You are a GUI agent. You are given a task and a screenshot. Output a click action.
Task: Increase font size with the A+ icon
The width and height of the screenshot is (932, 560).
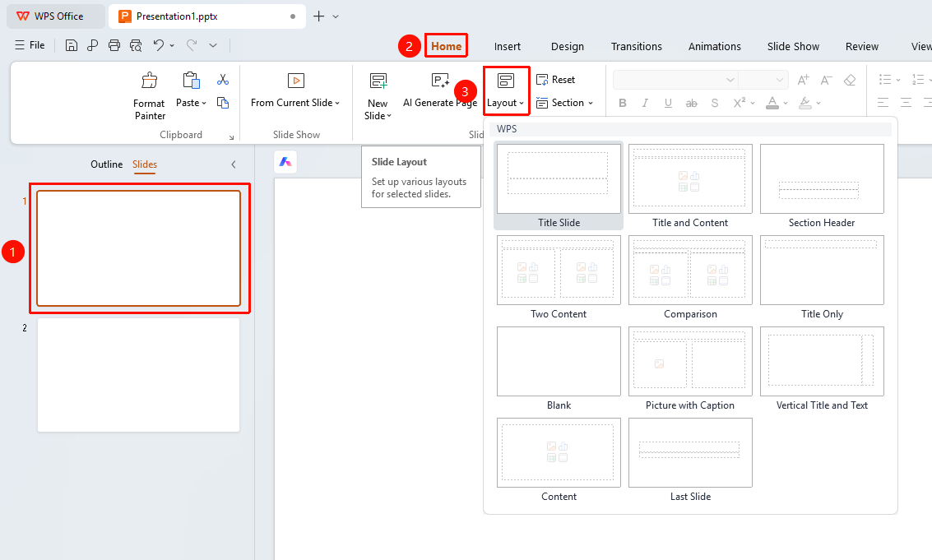[x=803, y=80]
